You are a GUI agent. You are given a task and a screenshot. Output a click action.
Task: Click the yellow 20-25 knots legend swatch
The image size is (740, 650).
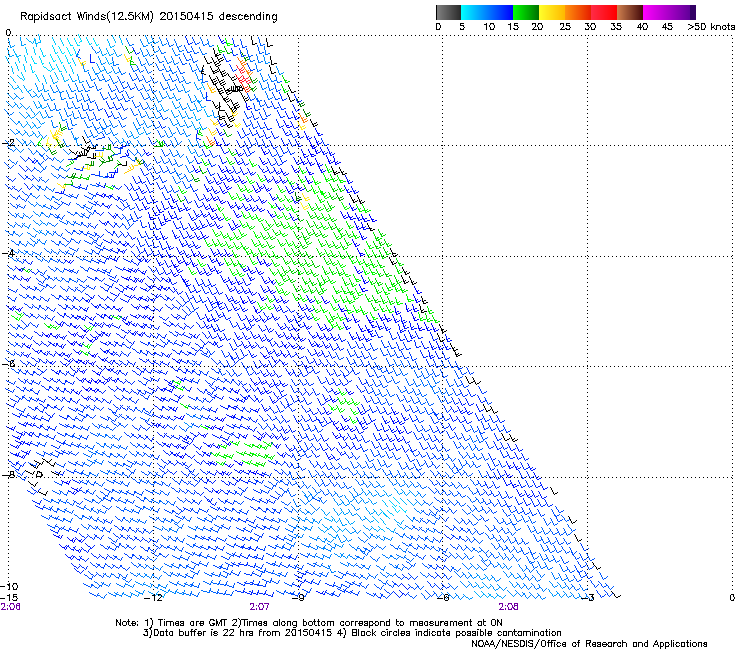tap(552, 12)
